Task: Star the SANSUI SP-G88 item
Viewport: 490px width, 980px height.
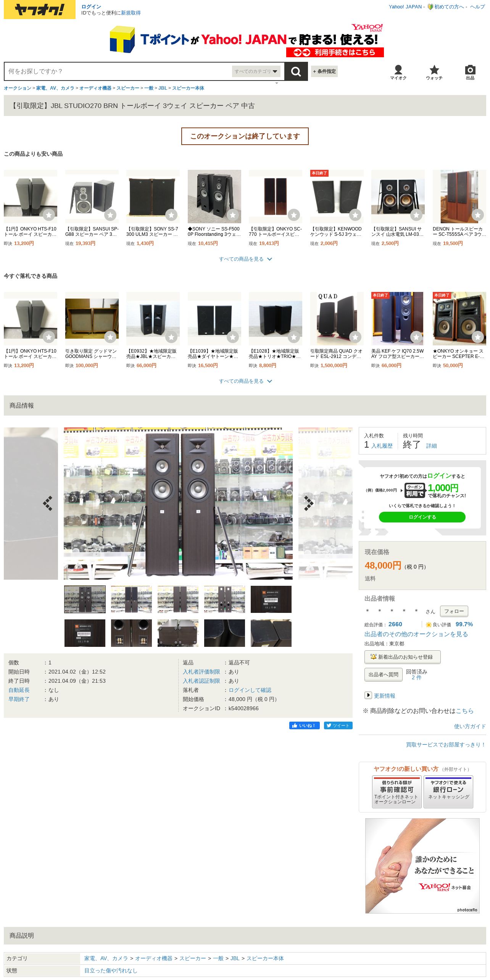Action: coord(110,215)
